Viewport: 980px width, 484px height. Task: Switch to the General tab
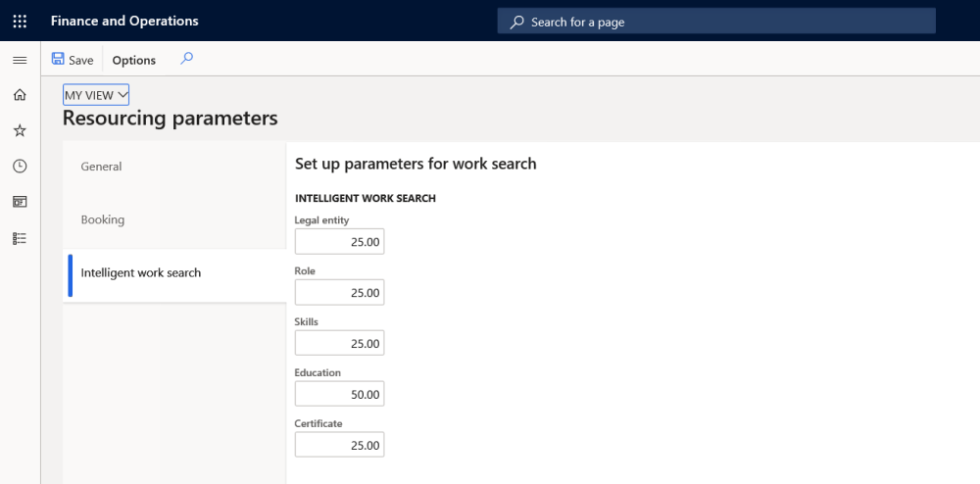pos(102,167)
